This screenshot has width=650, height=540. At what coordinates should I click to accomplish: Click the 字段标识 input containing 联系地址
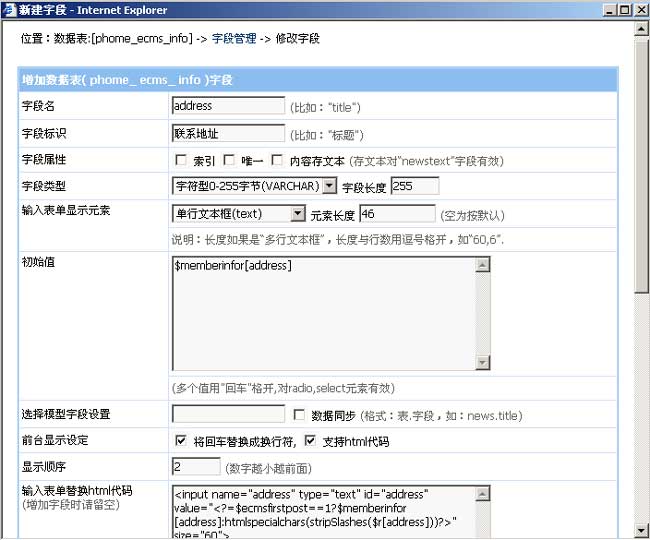[228, 133]
